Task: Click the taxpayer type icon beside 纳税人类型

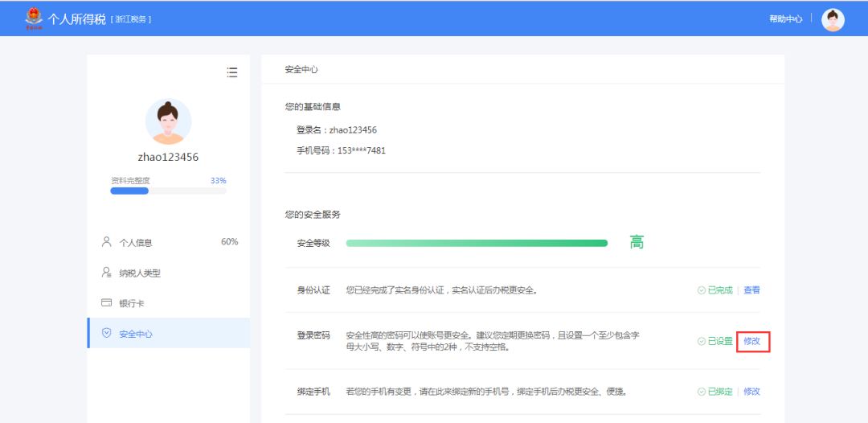Action: pos(106,273)
